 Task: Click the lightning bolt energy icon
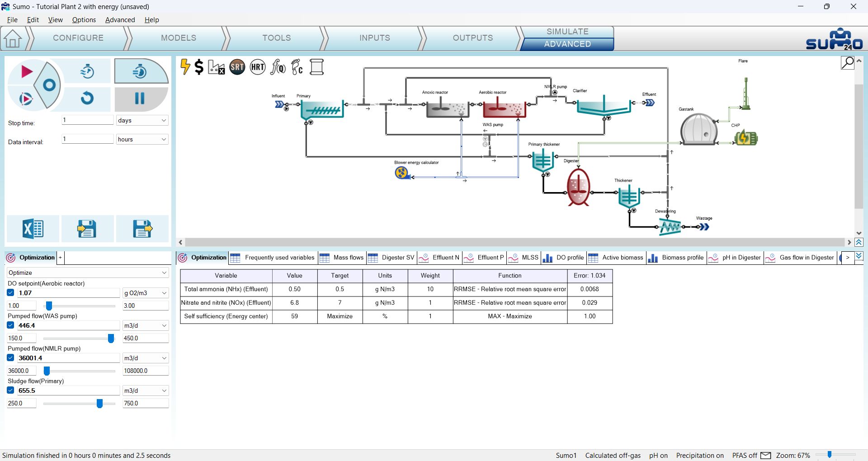point(185,67)
